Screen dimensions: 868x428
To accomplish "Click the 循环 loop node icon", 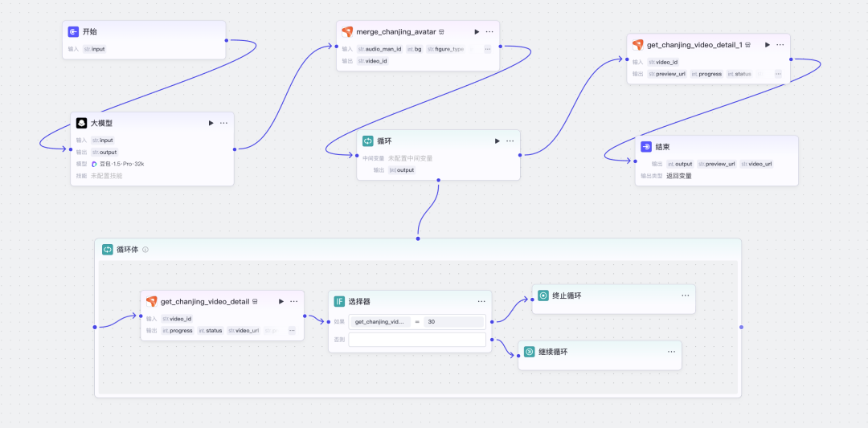I will coord(368,141).
